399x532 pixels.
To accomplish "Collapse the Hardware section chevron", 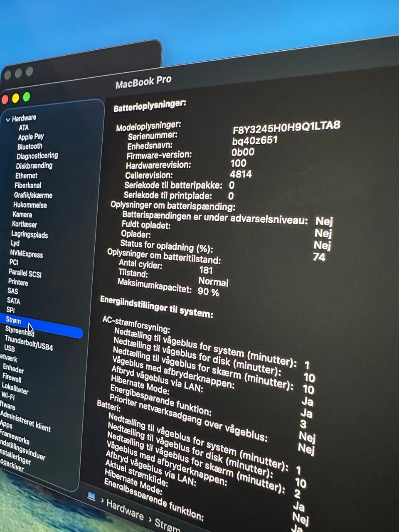I will coord(8,120).
